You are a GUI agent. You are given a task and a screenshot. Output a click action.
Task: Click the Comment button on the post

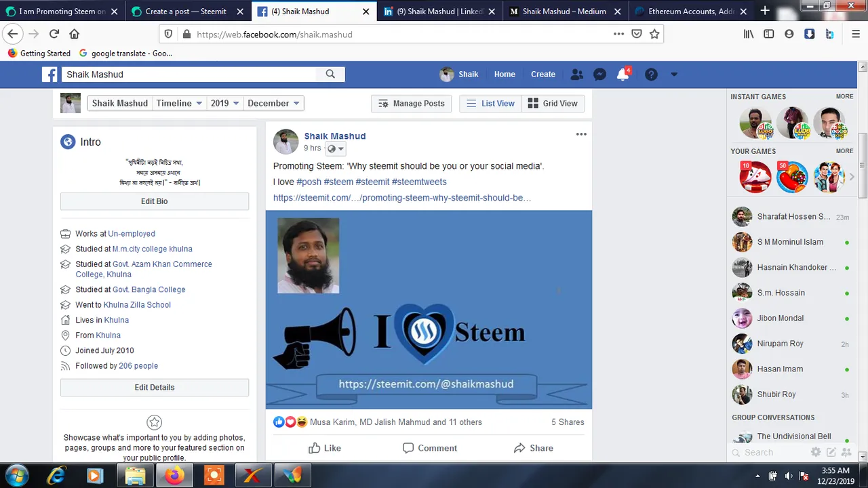pyautogui.click(x=429, y=448)
